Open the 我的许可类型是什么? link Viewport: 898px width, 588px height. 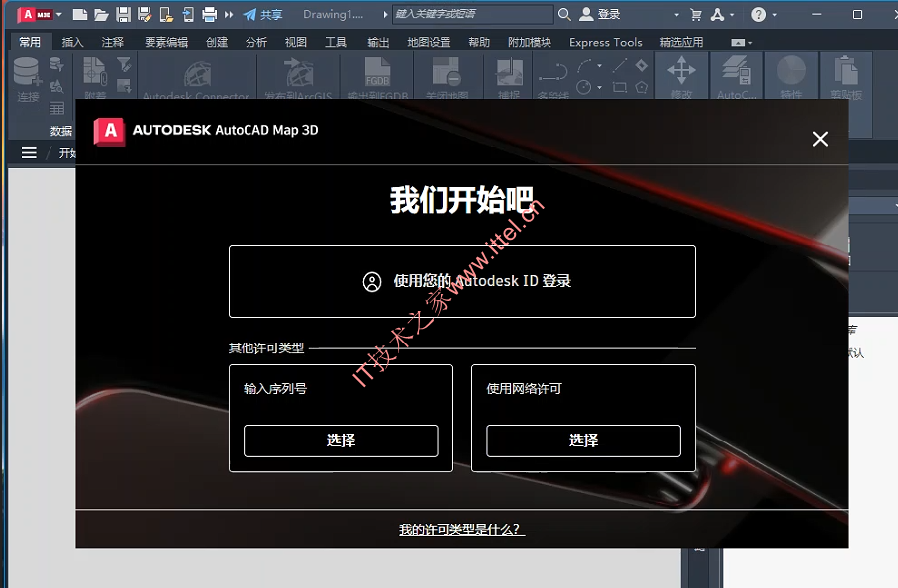pyautogui.click(x=461, y=529)
